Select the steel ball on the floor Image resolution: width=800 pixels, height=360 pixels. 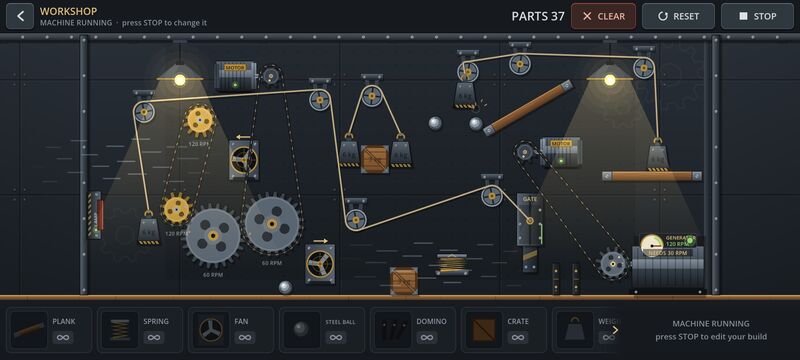point(286,287)
